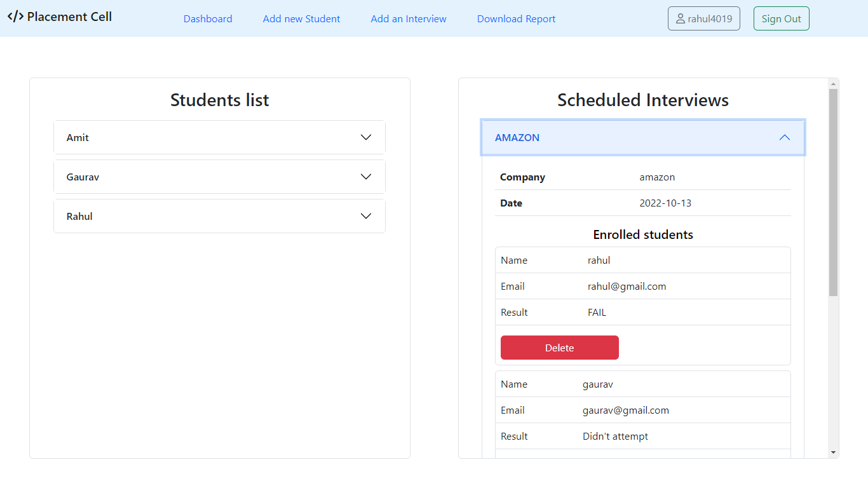Click rahul@gmail.com email in enrolled students
The width and height of the screenshot is (868, 488).
tap(627, 286)
